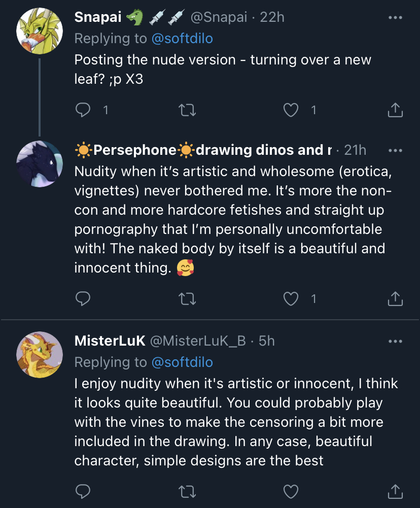420x508 pixels.
Task: Open more options on Snapai's tweet
Action: click(395, 17)
